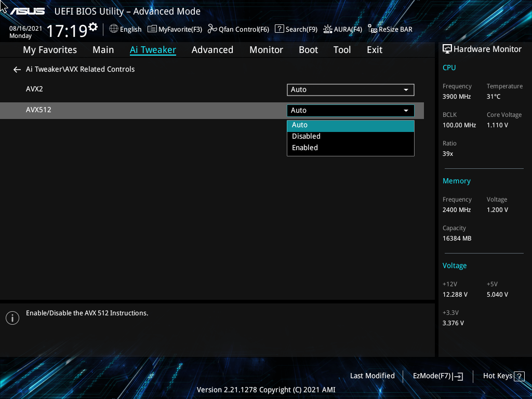Click the 16384 MB capacity value
The height and width of the screenshot is (399, 532).
[457, 238]
